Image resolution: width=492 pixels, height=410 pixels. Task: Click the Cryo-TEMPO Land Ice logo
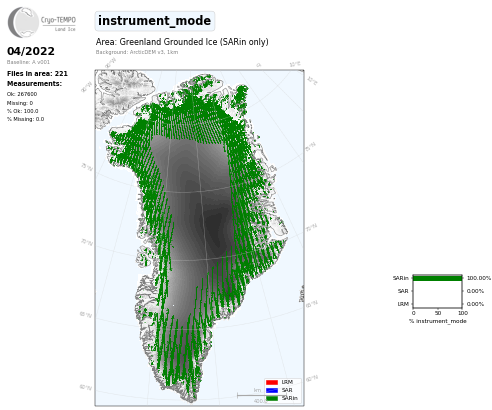(x=42, y=22)
